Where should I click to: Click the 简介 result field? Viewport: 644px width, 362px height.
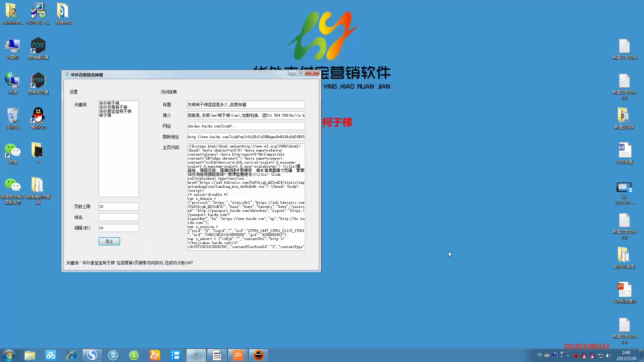246,115
